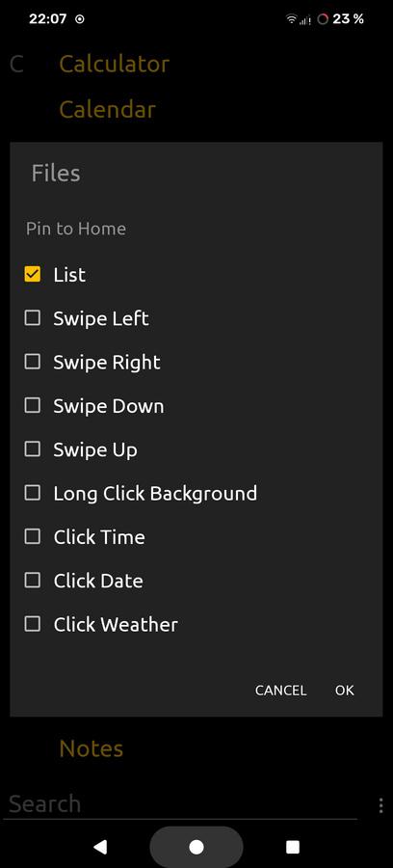Tick the Click Time checkbox
This screenshot has height=868, width=393.
pos(33,537)
